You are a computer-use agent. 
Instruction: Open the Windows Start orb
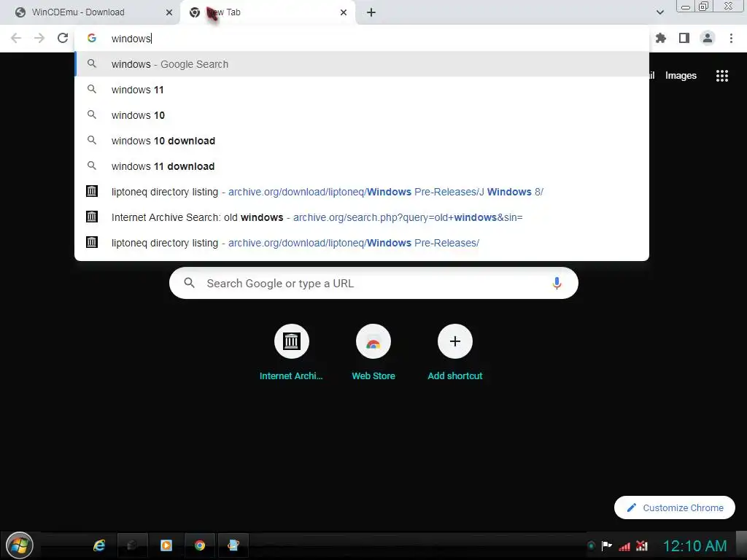tap(20, 545)
